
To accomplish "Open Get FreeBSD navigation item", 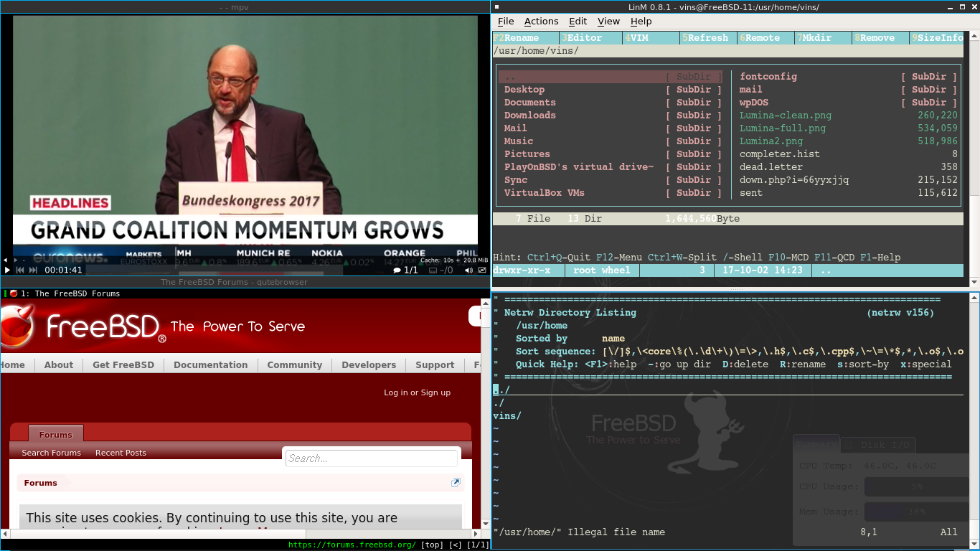I will [x=123, y=364].
